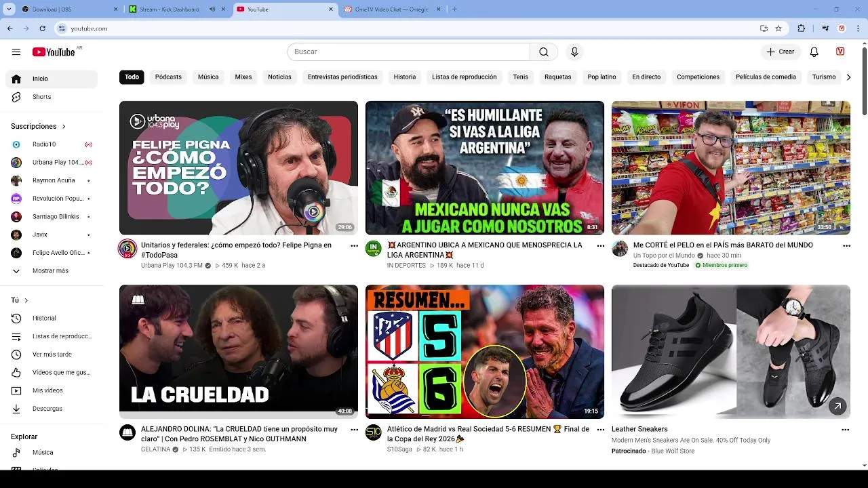Screen dimensions: 868x488
Task: Open Música under Explorar
Action: [52, 453]
